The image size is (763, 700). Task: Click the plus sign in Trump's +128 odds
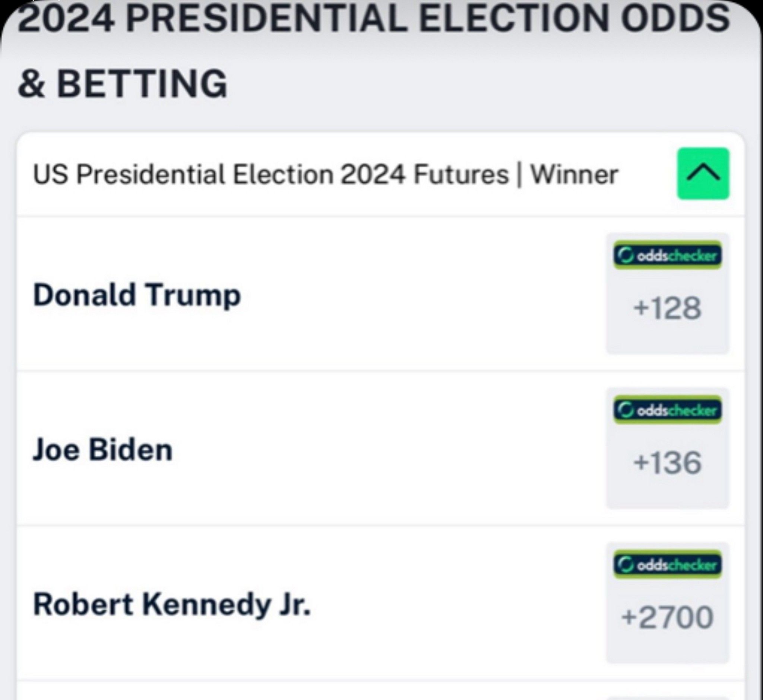640,308
